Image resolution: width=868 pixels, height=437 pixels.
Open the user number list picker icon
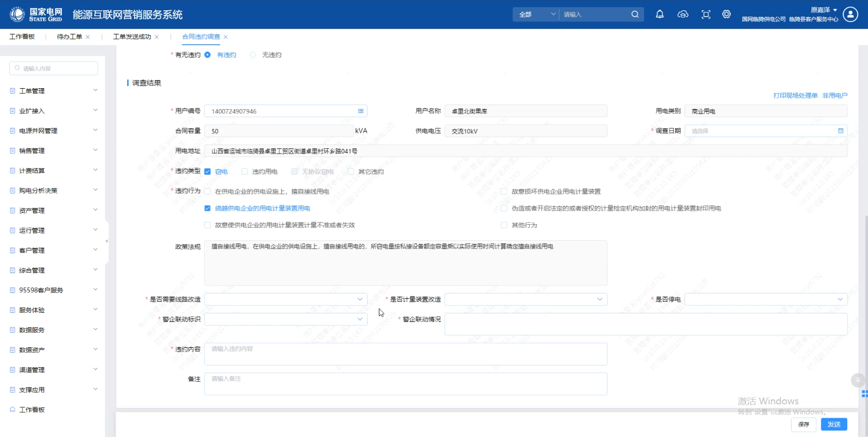click(361, 111)
